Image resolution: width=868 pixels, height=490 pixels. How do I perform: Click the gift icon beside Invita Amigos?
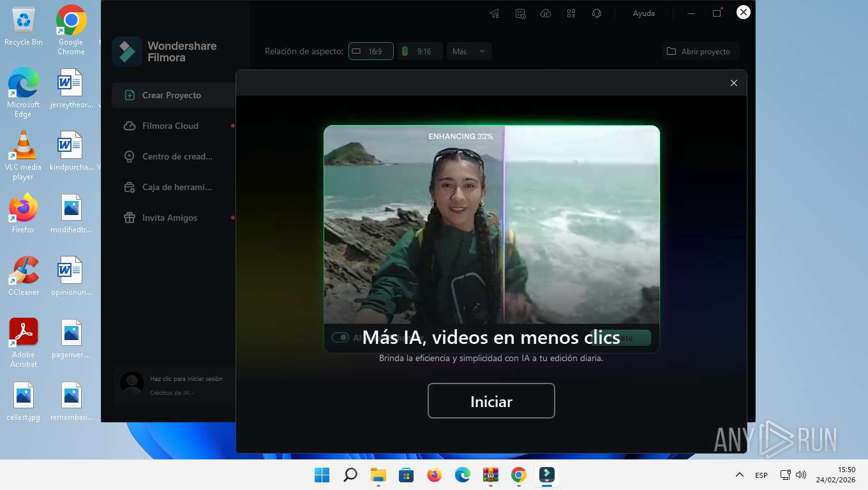point(130,218)
